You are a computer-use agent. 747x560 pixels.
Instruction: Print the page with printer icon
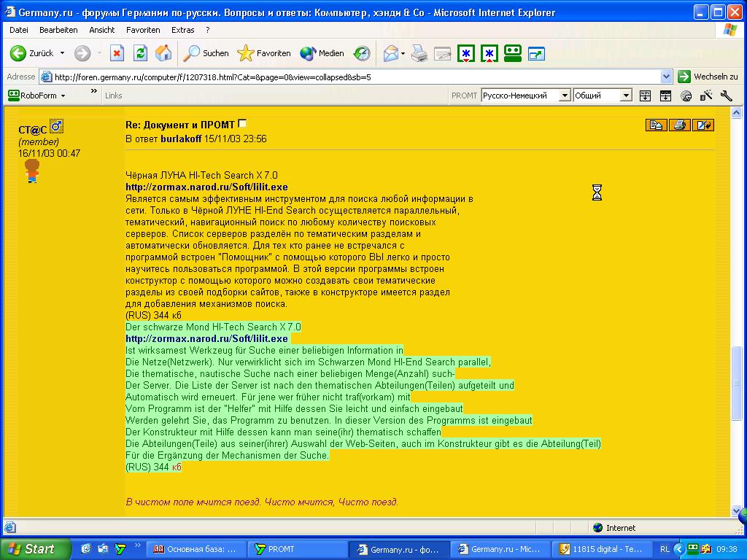[x=419, y=53]
